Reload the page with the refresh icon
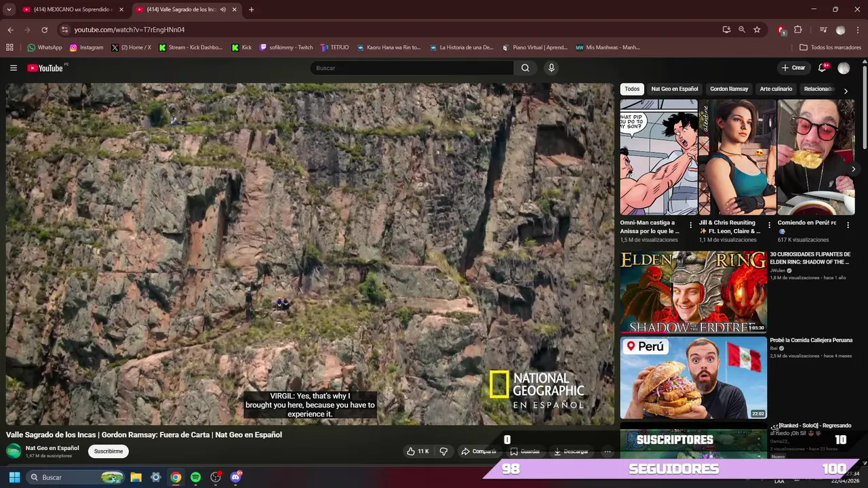This screenshot has width=868, height=488. point(44,30)
